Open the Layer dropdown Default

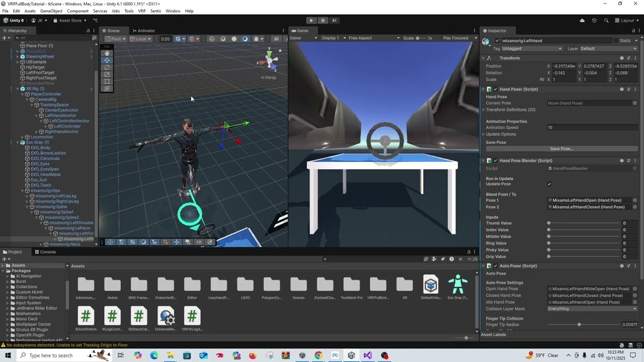click(608, 49)
